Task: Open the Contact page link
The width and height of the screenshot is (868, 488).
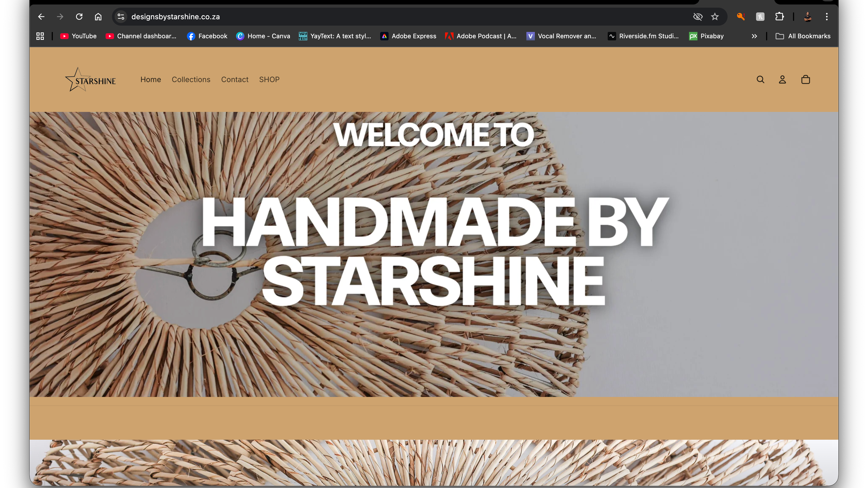Action: 234,79
